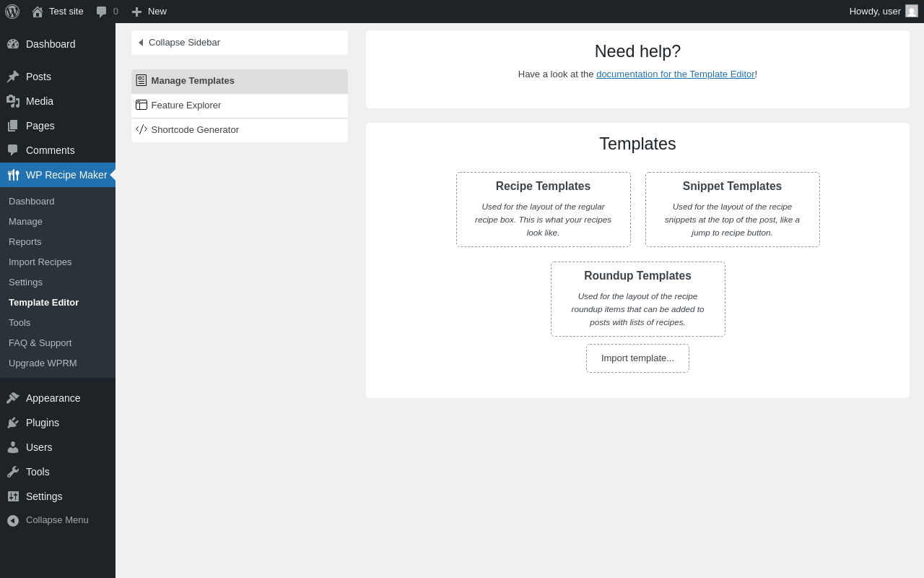The width and height of the screenshot is (924, 578).
Task: Open the comments bubble icon in admin bar
Action: click(102, 12)
